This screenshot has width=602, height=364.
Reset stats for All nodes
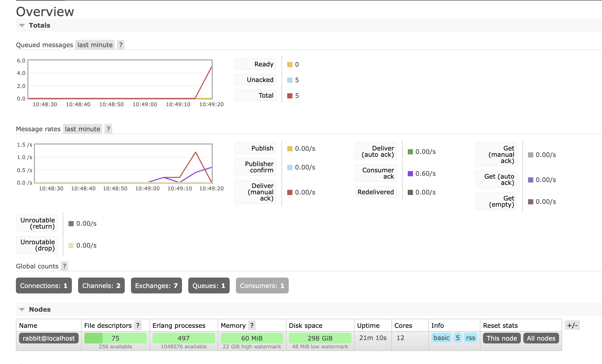pyautogui.click(x=541, y=338)
